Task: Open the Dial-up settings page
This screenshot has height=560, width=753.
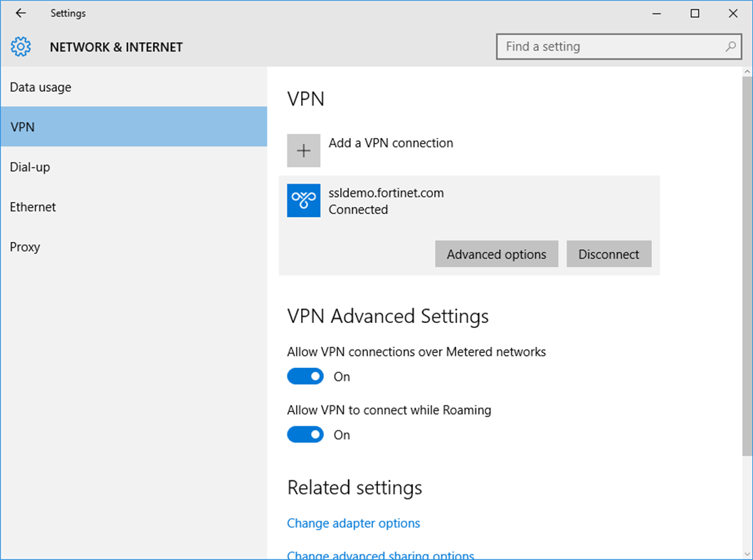Action: point(30,167)
